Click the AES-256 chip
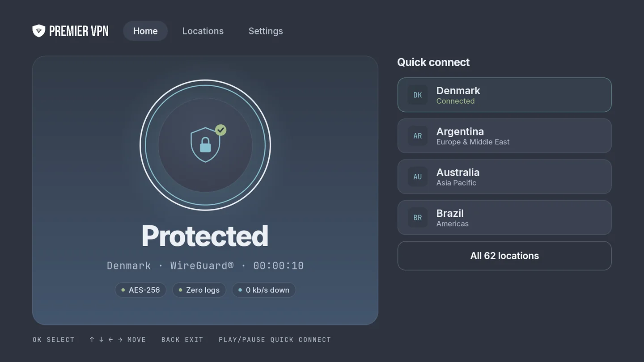 pyautogui.click(x=140, y=290)
